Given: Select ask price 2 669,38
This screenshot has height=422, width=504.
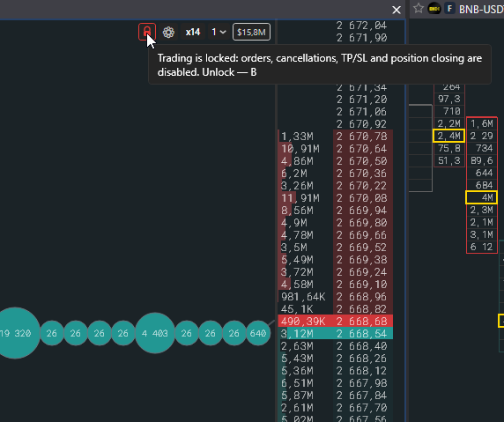Looking at the screenshot, I should tap(362, 260).
